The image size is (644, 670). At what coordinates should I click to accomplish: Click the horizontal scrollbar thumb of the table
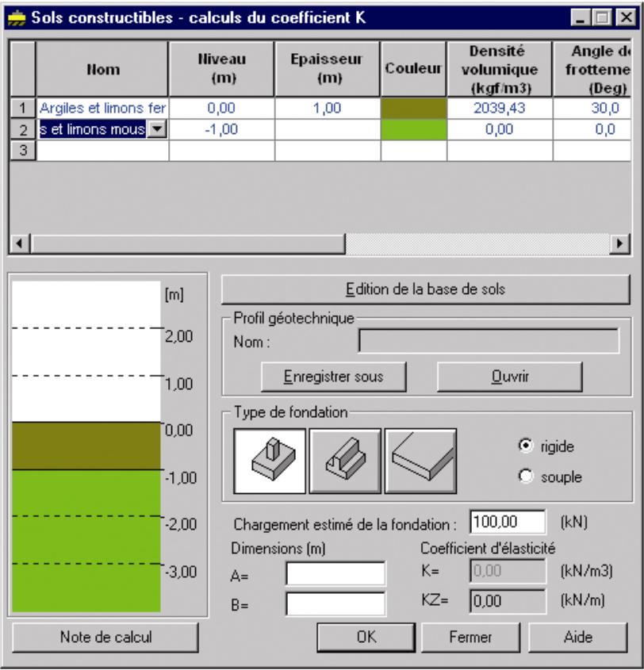188,243
